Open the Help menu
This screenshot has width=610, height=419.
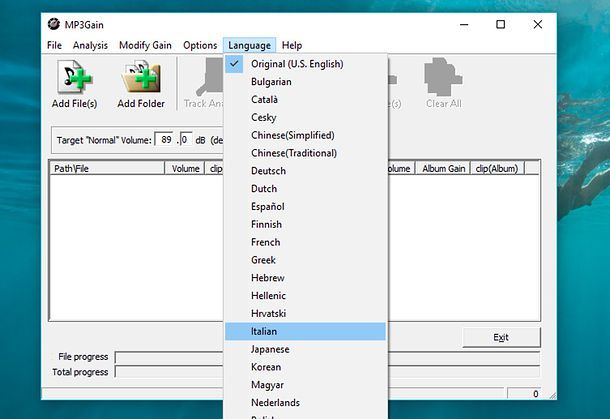pos(292,45)
